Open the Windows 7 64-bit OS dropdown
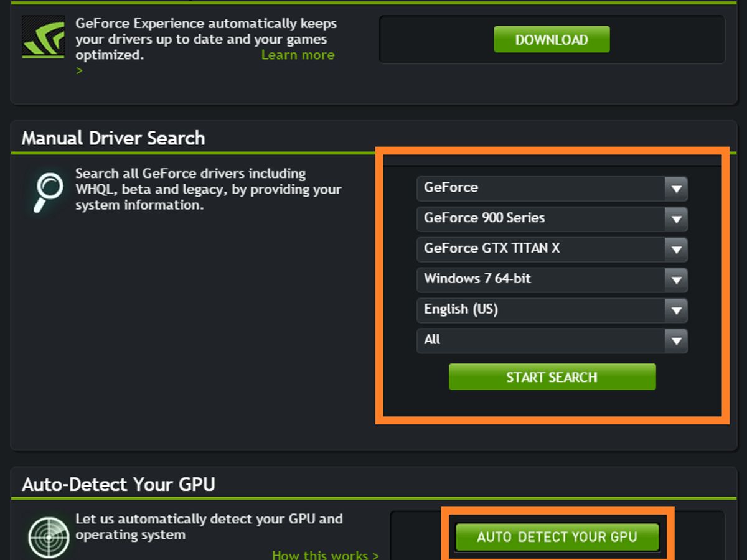 [552, 279]
